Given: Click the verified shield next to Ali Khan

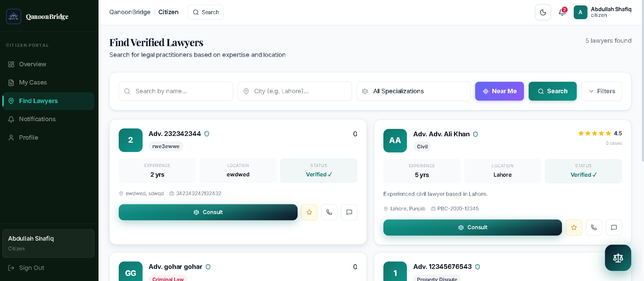Looking at the screenshot, I should coord(476,134).
